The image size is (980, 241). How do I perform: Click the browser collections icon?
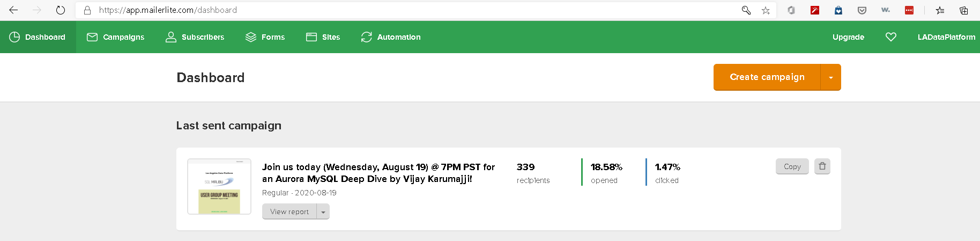[x=963, y=10]
